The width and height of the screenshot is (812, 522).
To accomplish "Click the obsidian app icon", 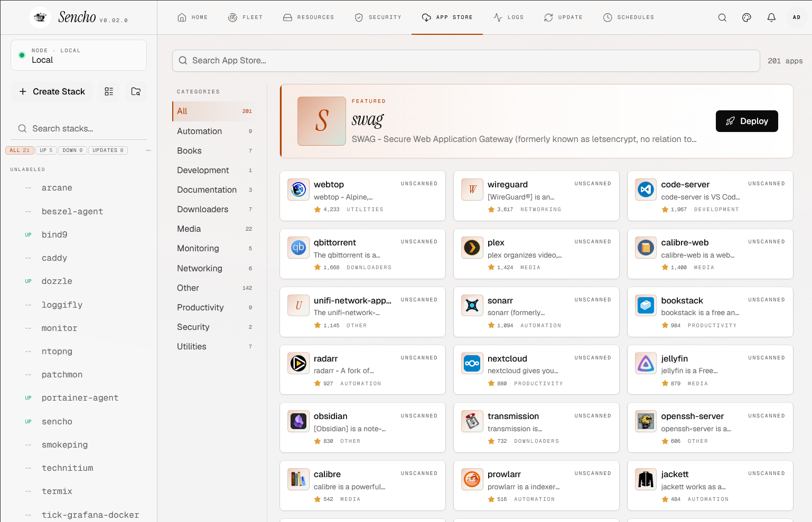I will (x=298, y=421).
